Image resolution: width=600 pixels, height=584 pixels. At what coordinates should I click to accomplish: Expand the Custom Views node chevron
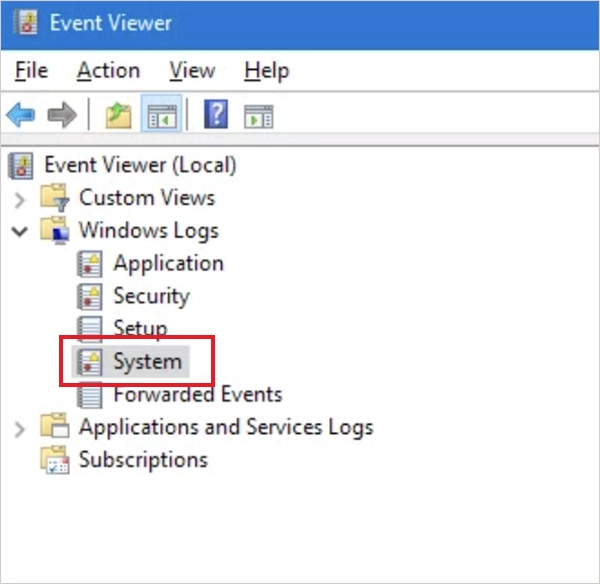[19, 199]
